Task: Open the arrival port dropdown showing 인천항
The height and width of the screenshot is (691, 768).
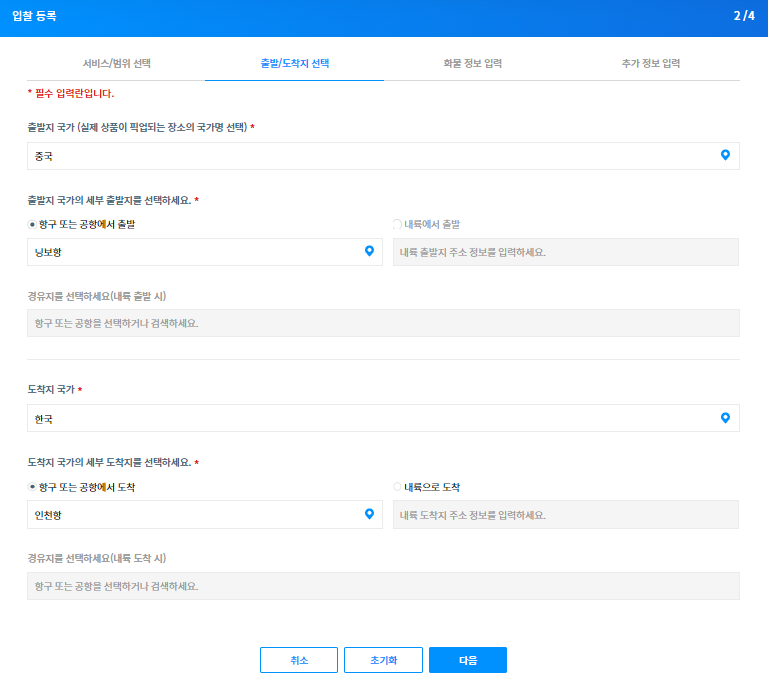Action: click(205, 515)
